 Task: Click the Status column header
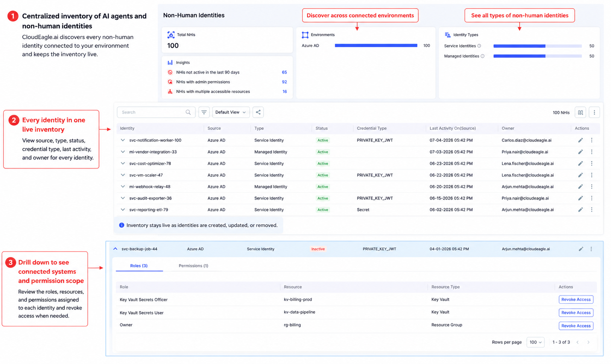click(x=321, y=128)
